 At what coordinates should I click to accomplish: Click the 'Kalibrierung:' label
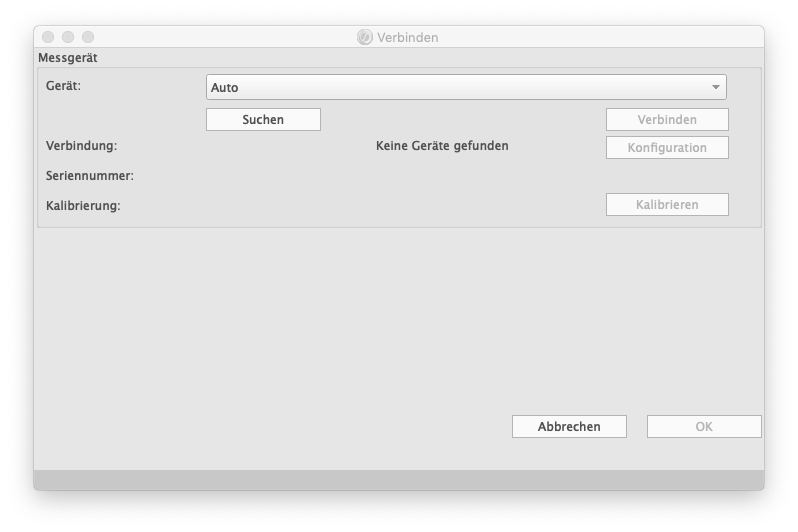[x=83, y=206]
